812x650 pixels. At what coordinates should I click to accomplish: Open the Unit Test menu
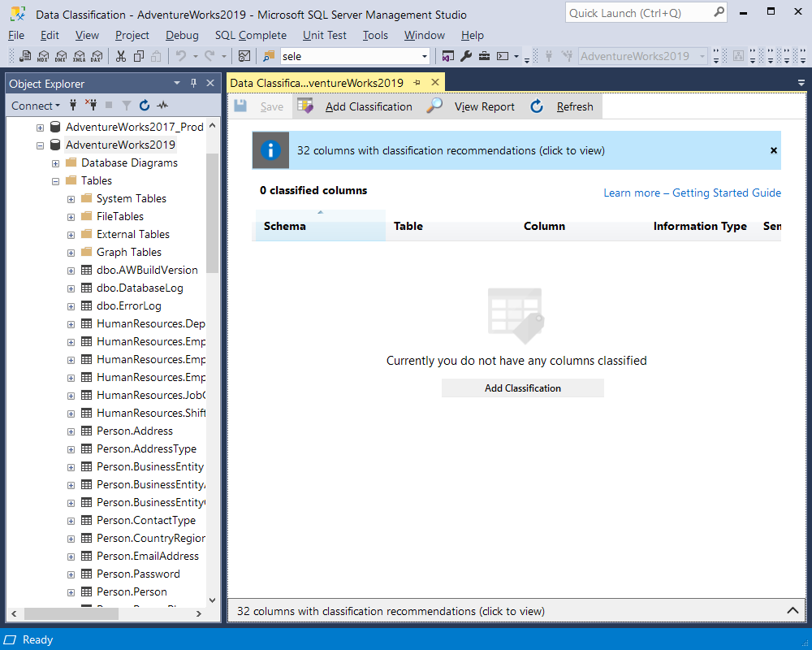324,35
